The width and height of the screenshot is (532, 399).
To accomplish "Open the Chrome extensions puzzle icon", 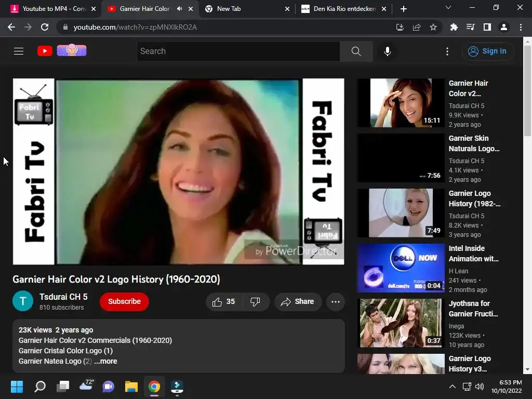I will coord(454,27).
